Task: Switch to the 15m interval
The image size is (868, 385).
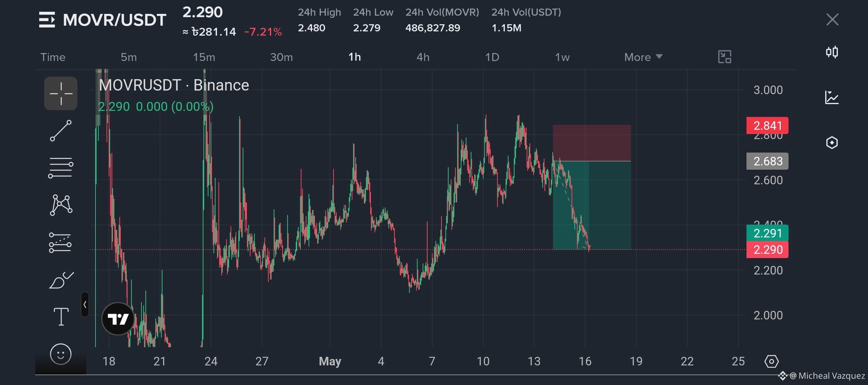Action: 204,57
